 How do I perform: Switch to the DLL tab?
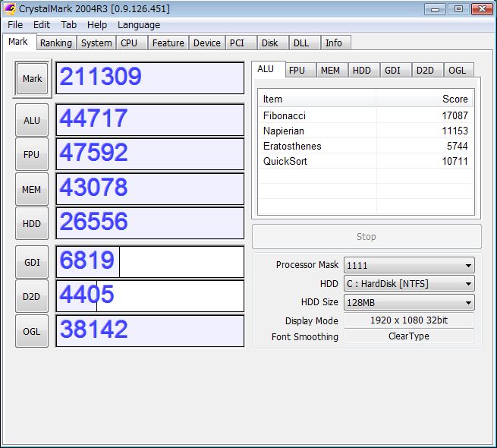[x=304, y=43]
